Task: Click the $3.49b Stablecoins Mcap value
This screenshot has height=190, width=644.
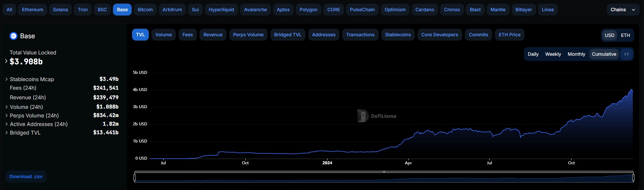Action: (109, 79)
